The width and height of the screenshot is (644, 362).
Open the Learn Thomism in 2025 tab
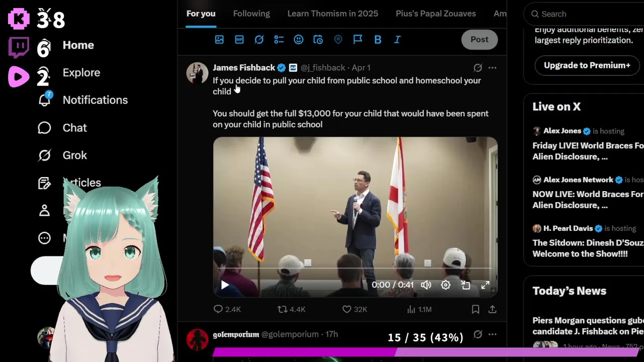tap(333, 14)
